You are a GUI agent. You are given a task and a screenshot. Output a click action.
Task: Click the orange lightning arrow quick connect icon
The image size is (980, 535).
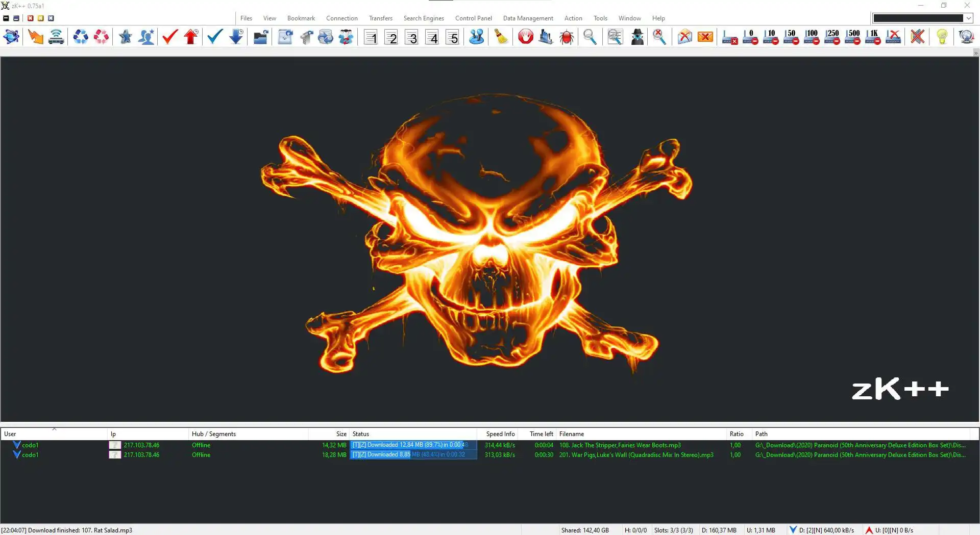click(36, 37)
